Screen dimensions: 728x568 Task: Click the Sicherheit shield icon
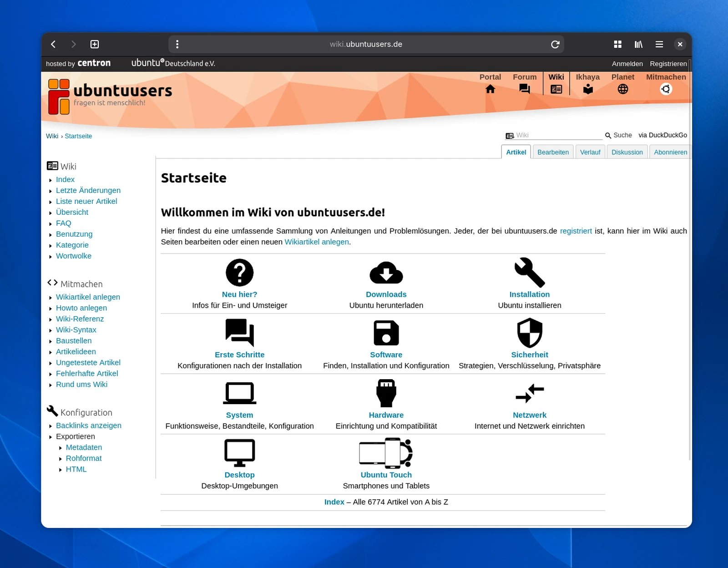[530, 333]
